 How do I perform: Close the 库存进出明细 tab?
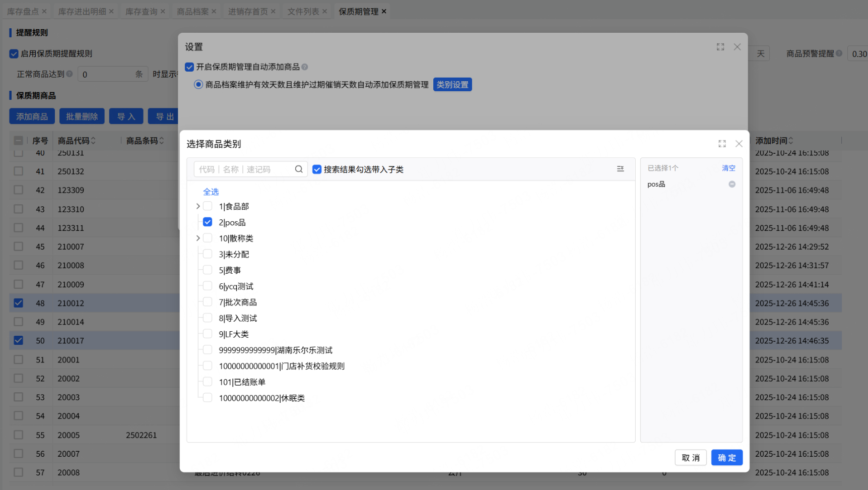(x=111, y=11)
